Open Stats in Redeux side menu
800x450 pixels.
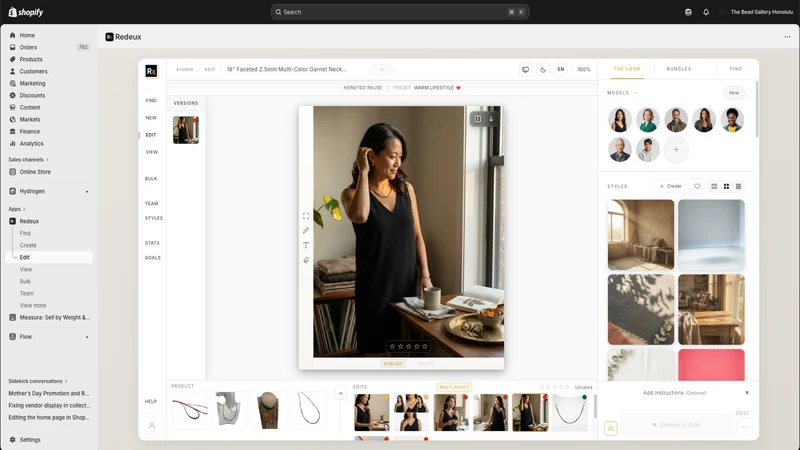(152, 243)
